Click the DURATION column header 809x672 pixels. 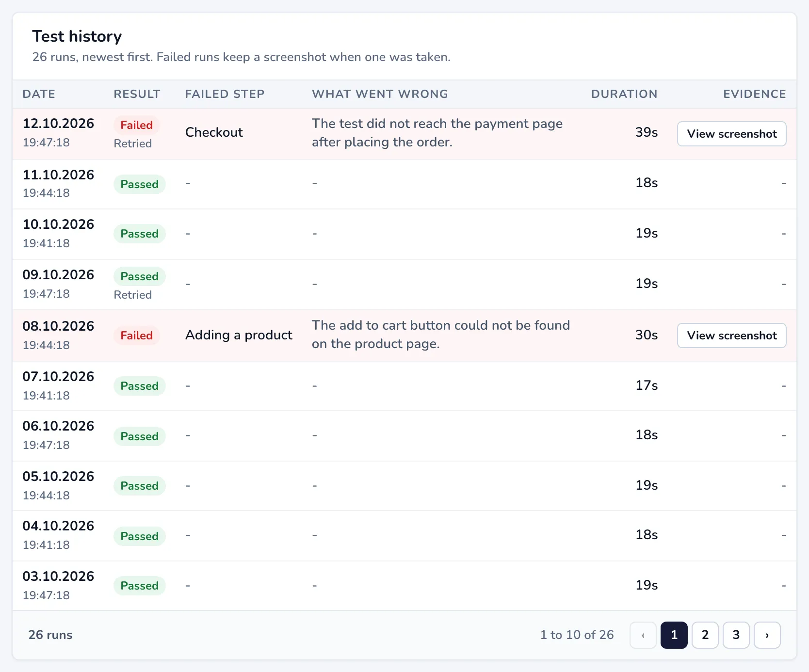click(x=624, y=94)
